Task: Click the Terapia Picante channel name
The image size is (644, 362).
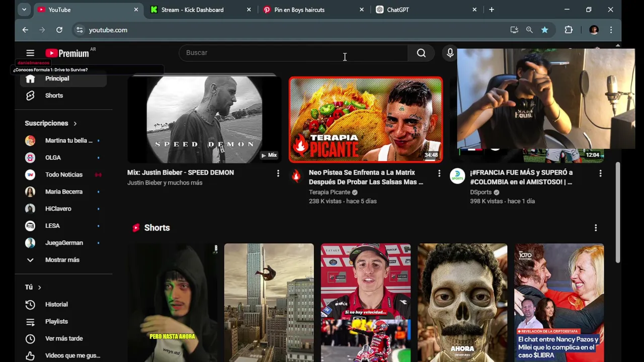Action: click(x=329, y=192)
